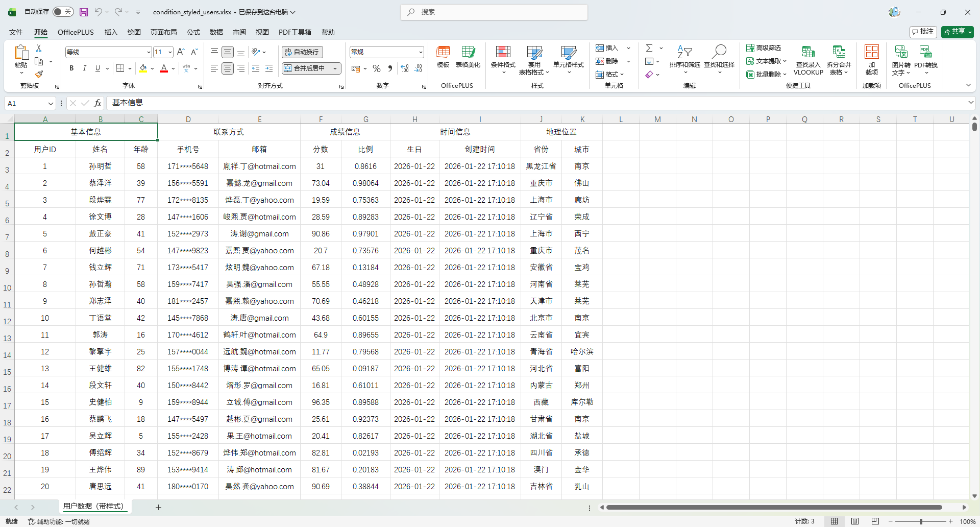Open the 公式 ribbon tab
The image size is (980, 527).
193,32
